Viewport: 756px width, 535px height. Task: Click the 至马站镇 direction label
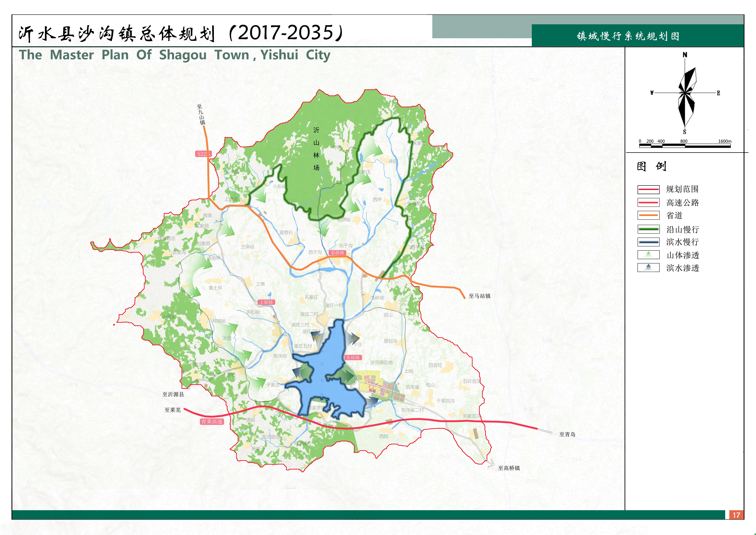point(479,296)
